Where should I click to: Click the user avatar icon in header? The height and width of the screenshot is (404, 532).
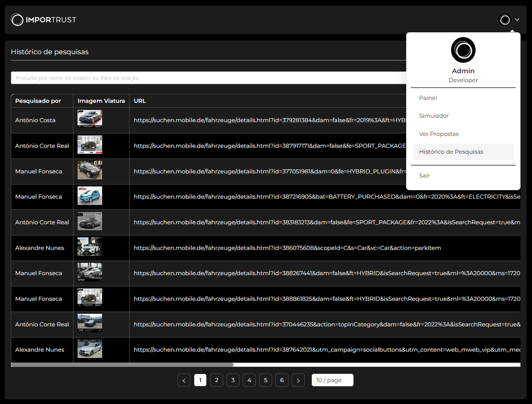pos(505,20)
